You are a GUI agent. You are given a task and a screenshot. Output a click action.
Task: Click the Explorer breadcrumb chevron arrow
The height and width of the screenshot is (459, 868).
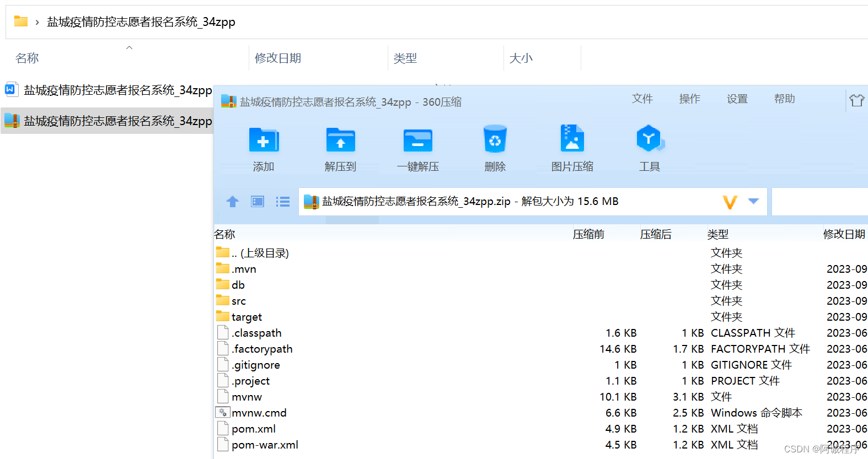37,23
